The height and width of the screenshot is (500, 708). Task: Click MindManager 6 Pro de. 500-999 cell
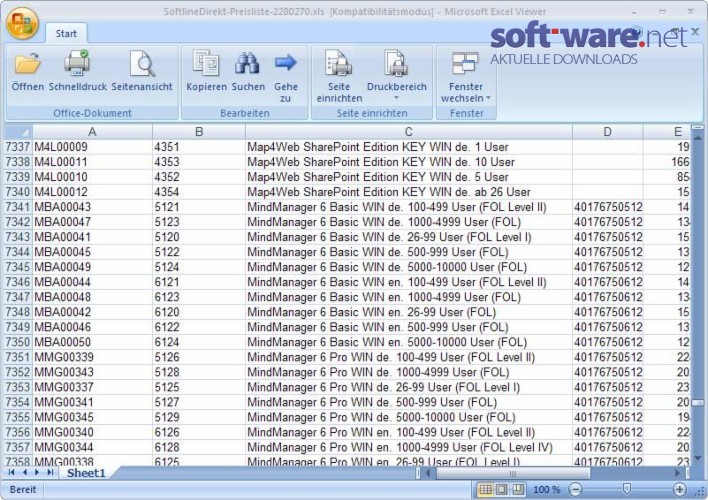(408, 402)
